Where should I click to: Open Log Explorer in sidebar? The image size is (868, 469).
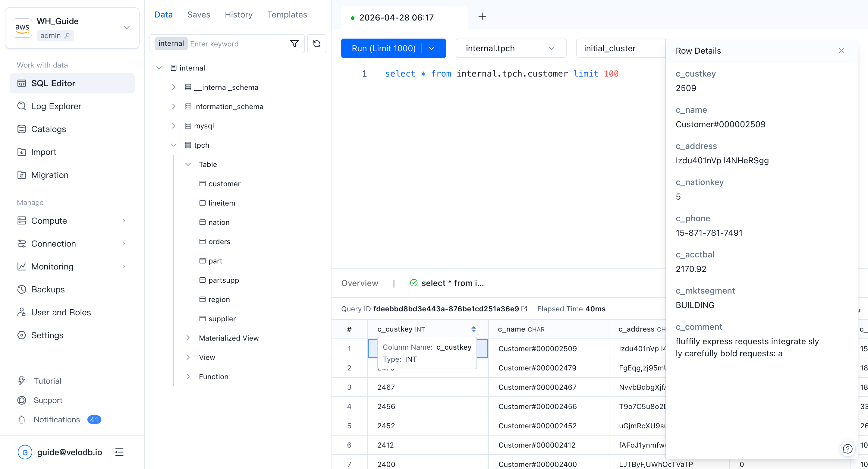pyautogui.click(x=56, y=106)
